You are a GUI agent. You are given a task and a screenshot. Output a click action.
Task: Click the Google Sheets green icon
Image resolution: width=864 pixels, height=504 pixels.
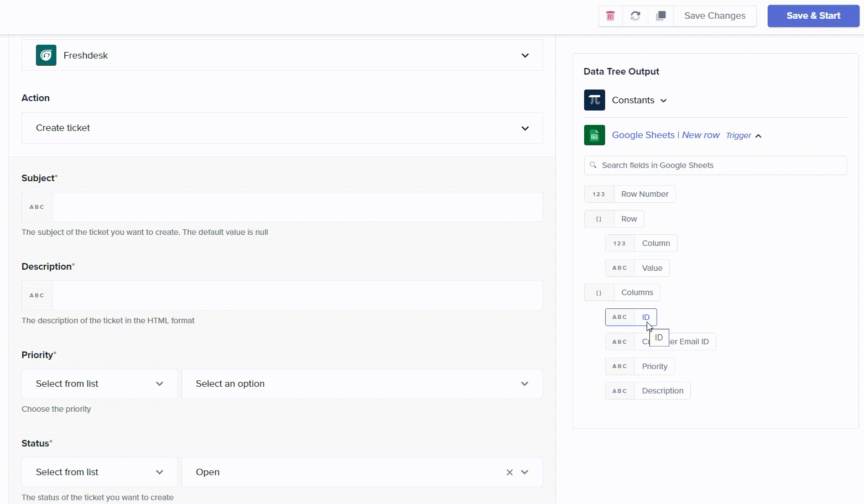click(595, 135)
